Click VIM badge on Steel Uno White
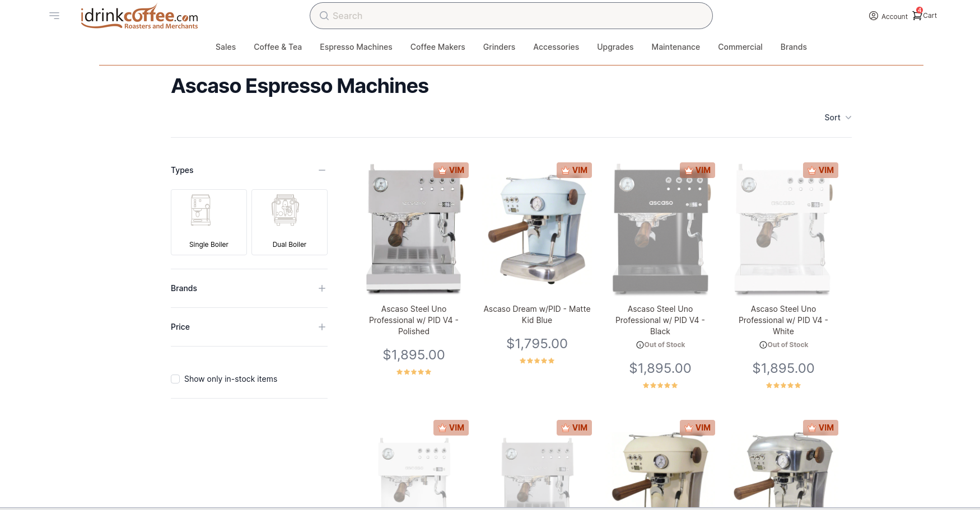 click(820, 170)
